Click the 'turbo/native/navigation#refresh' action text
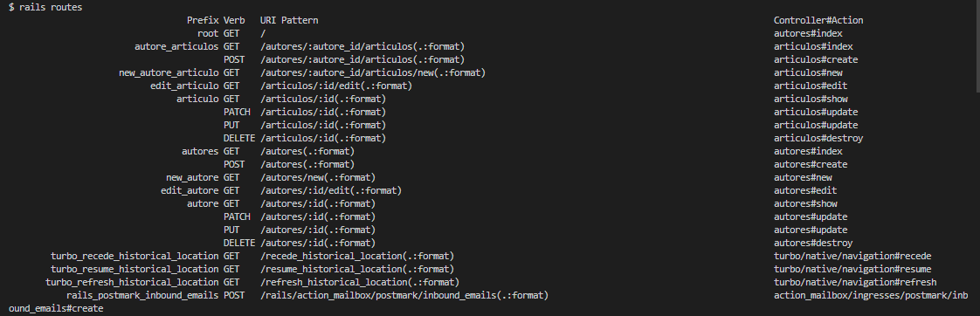The height and width of the screenshot is (316, 980). pyautogui.click(x=855, y=283)
